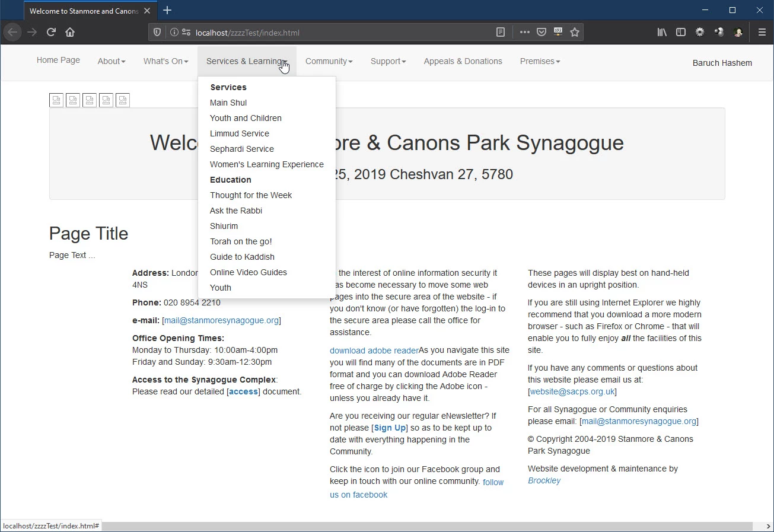Viewport: 774px width, 532px height.
Task: Click Baruch Hashem text in navbar
Action: (x=722, y=63)
